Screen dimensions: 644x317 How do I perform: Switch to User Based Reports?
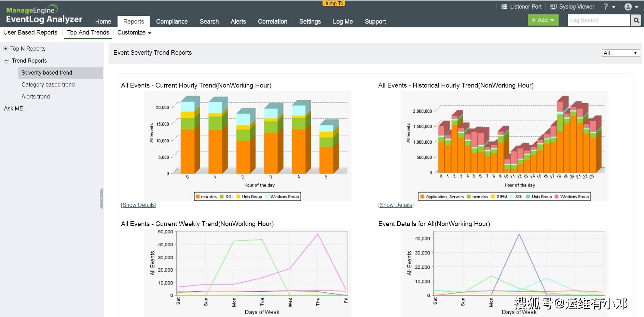pyautogui.click(x=30, y=32)
